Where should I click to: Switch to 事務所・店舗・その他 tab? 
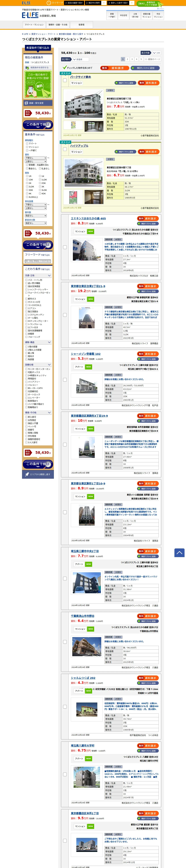58,25
